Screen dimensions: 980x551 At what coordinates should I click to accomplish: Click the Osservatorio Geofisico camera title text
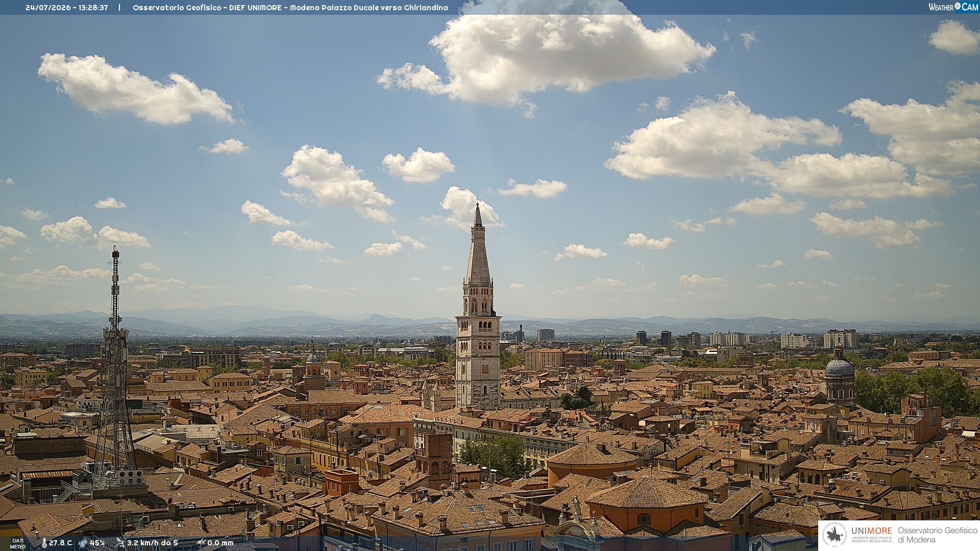pos(290,8)
